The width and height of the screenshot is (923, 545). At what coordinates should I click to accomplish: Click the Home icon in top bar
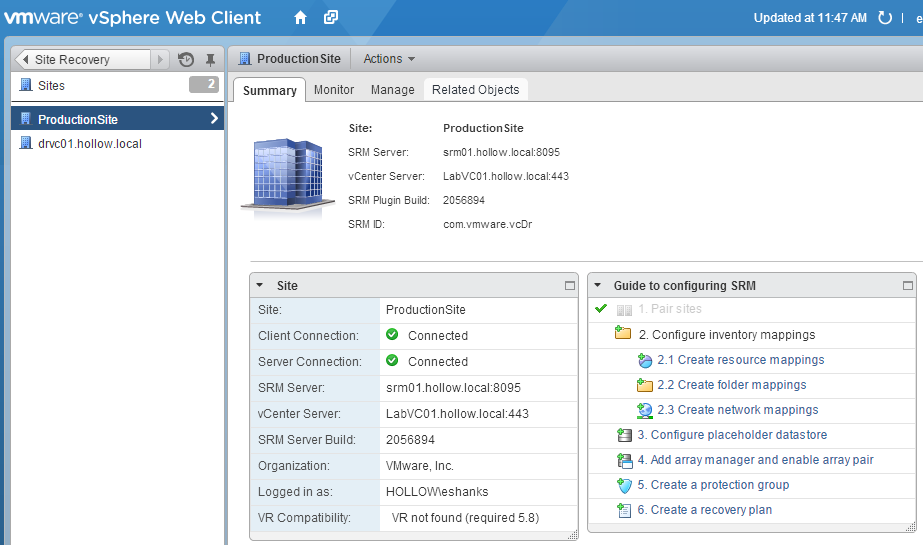coord(300,18)
